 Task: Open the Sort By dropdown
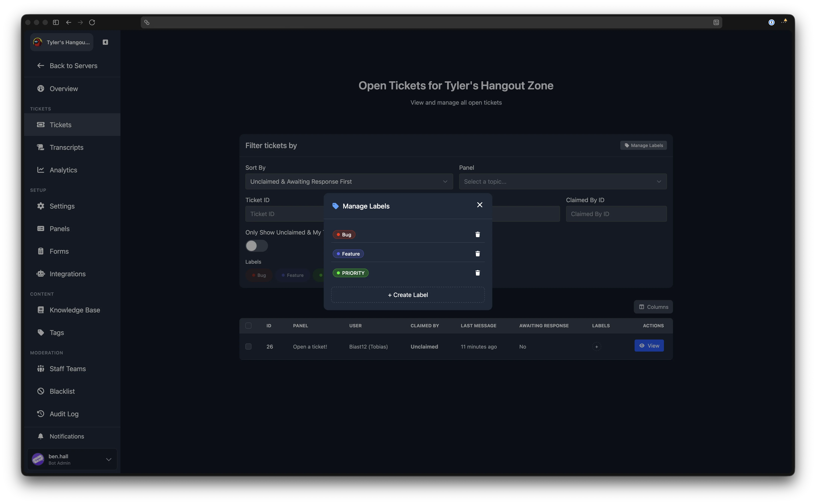[349, 181]
